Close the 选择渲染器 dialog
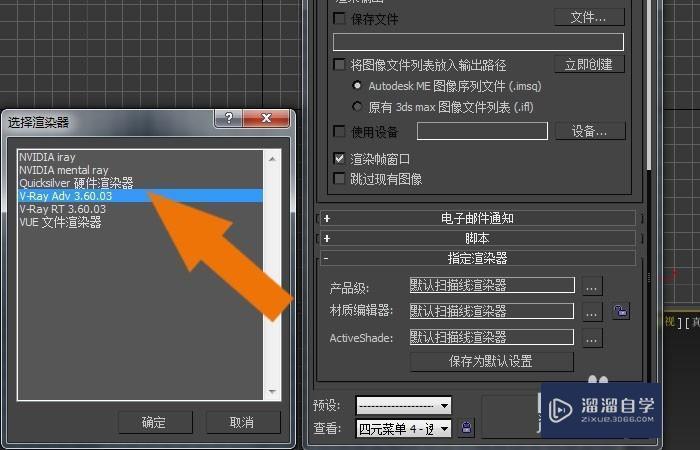 (266, 118)
